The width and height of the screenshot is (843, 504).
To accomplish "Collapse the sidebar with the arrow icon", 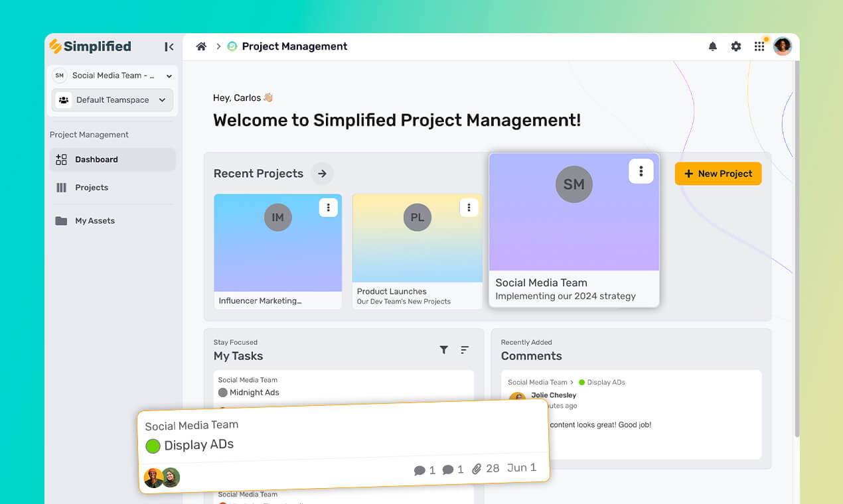I will pos(169,46).
